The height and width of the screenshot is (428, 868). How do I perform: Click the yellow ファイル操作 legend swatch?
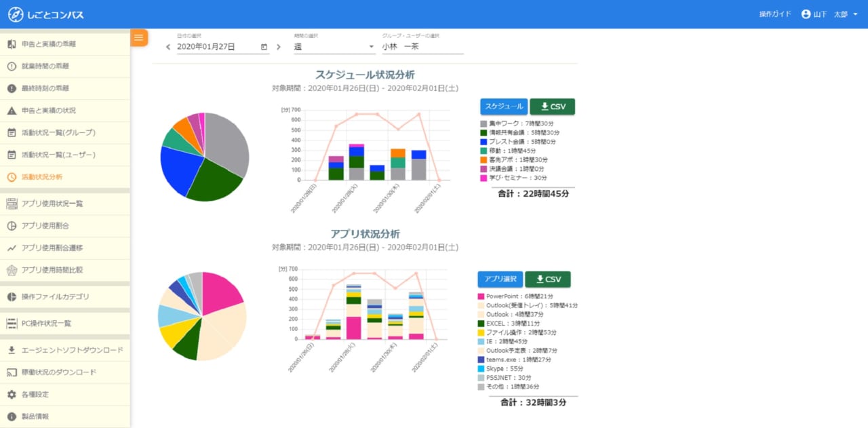pyautogui.click(x=481, y=332)
